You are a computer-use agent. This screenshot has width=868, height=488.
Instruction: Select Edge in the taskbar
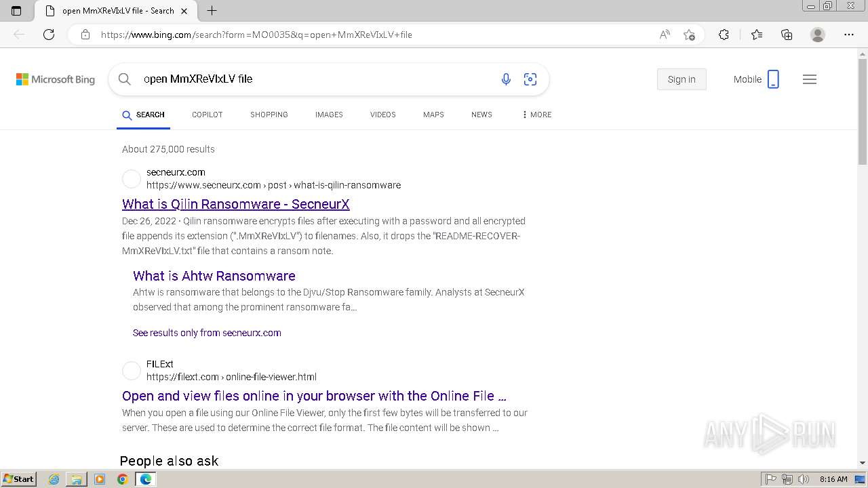pos(146,479)
